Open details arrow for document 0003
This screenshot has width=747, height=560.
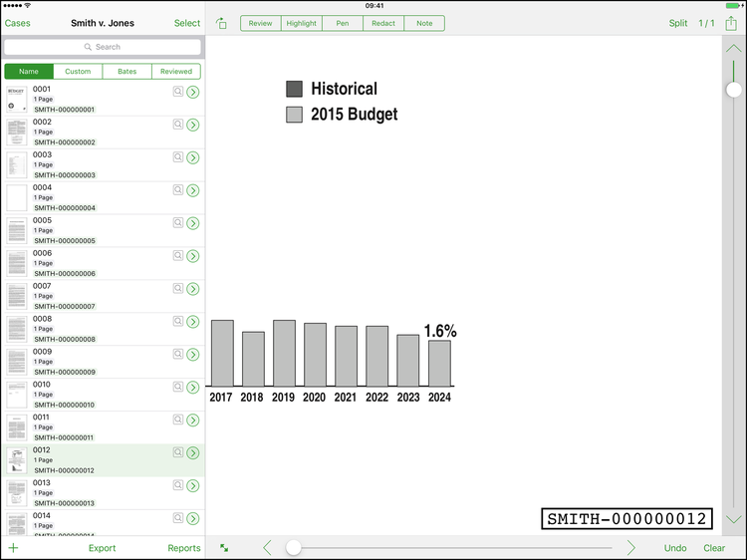click(193, 157)
